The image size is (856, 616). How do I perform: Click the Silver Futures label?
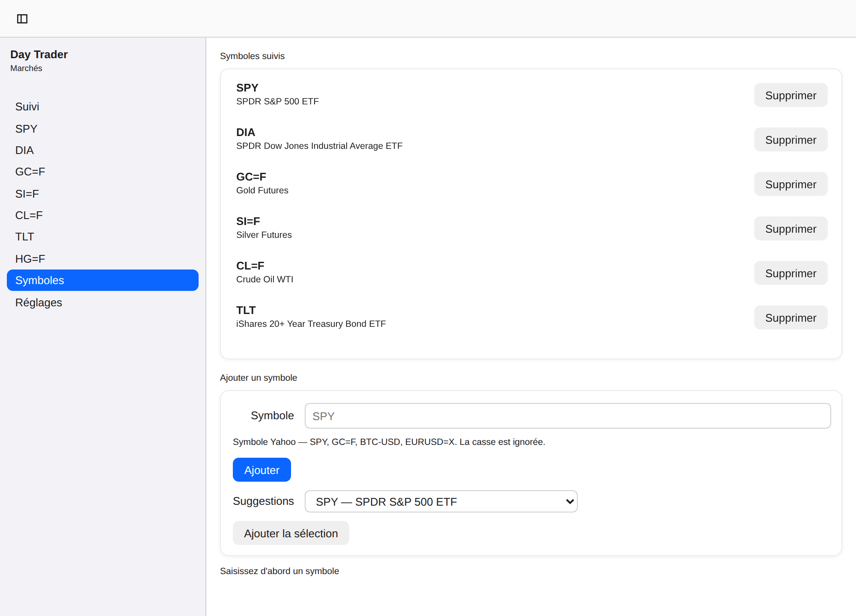click(x=264, y=235)
